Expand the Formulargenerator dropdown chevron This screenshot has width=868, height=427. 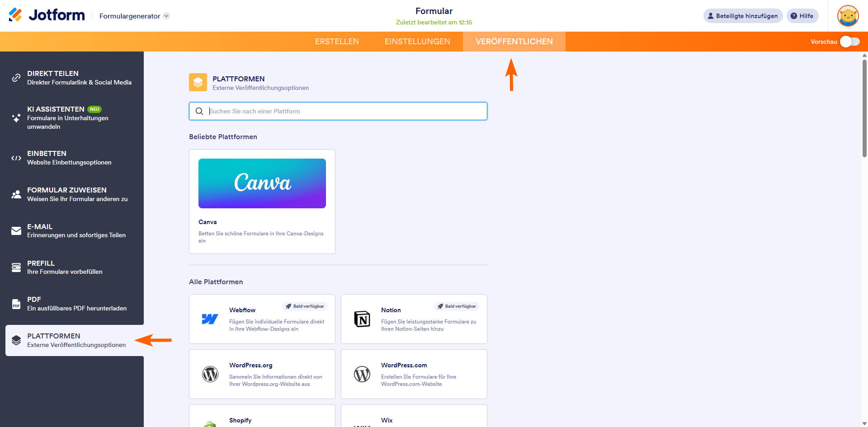(166, 16)
